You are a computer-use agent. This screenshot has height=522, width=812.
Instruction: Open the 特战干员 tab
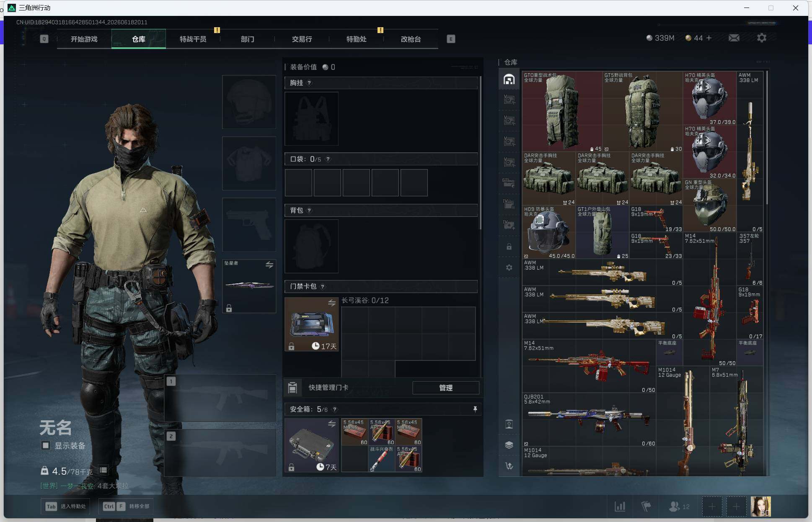(193, 39)
